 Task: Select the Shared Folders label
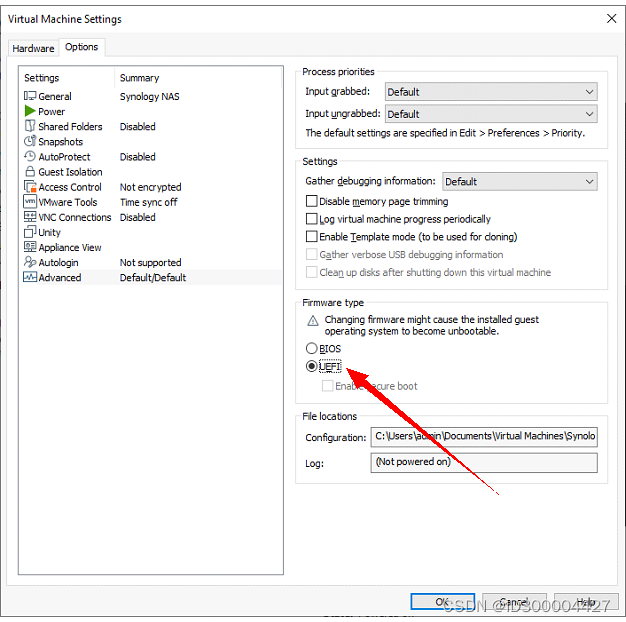click(70, 127)
